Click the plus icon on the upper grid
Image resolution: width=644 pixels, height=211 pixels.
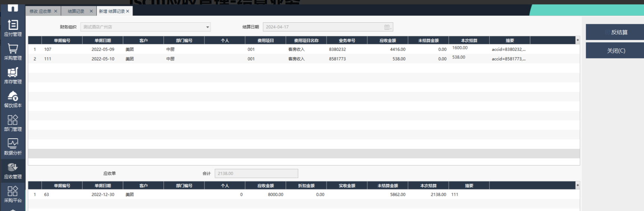[578, 40]
